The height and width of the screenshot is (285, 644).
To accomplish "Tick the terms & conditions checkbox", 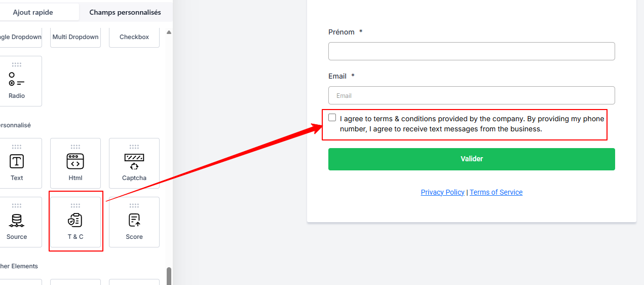I will 332,118.
